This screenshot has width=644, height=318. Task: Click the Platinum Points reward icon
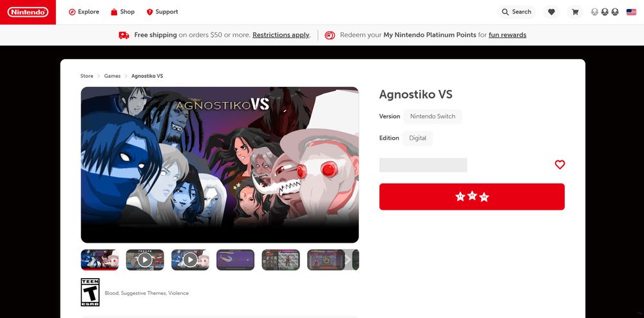pos(330,35)
